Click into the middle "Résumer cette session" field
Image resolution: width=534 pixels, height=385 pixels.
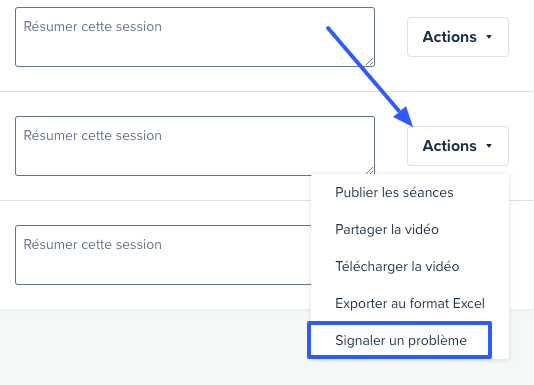point(195,146)
